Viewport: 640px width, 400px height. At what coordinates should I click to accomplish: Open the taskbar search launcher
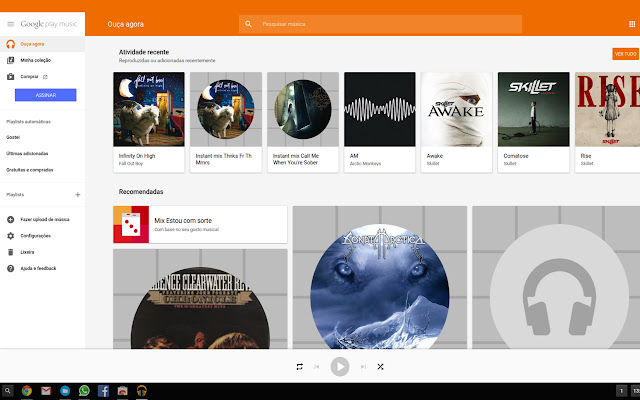(7, 391)
